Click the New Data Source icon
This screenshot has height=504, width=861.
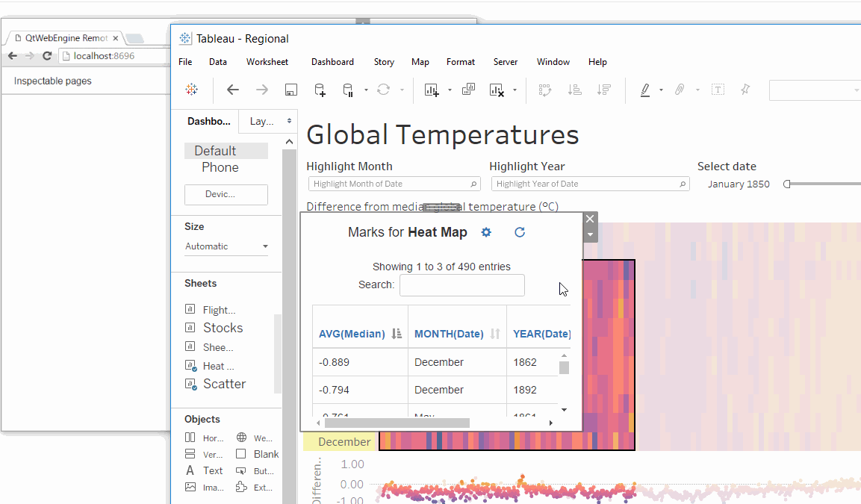coord(320,90)
